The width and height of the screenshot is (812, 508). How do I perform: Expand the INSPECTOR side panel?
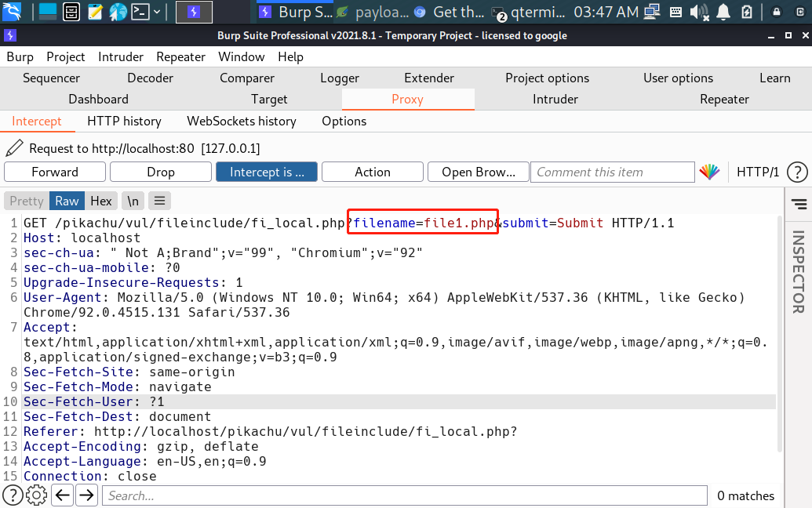pos(798,271)
